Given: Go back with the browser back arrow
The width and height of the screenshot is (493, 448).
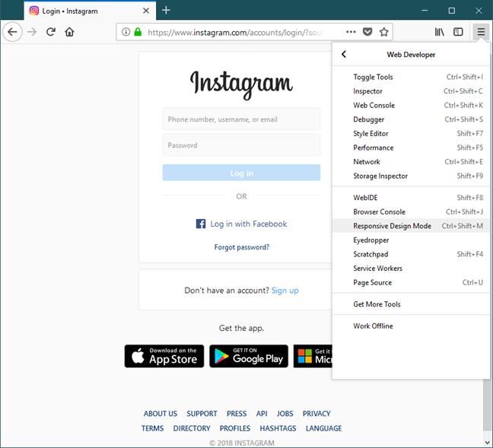Looking at the screenshot, I should (x=12, y=32).
